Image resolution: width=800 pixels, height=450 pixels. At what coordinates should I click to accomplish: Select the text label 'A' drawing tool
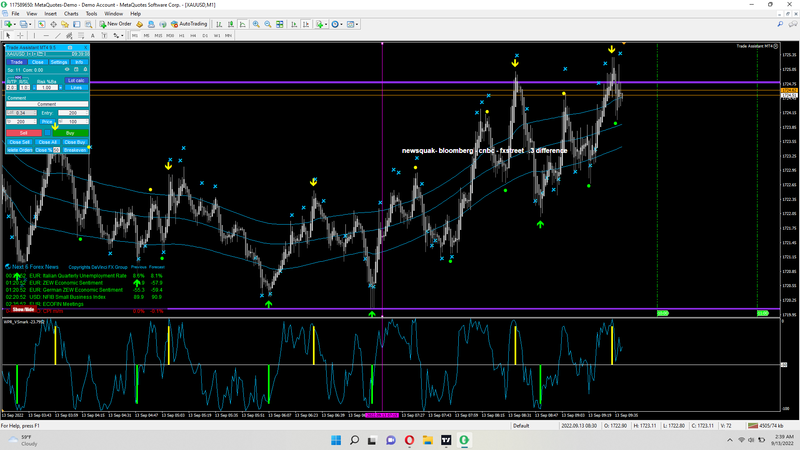click(91, 35)
